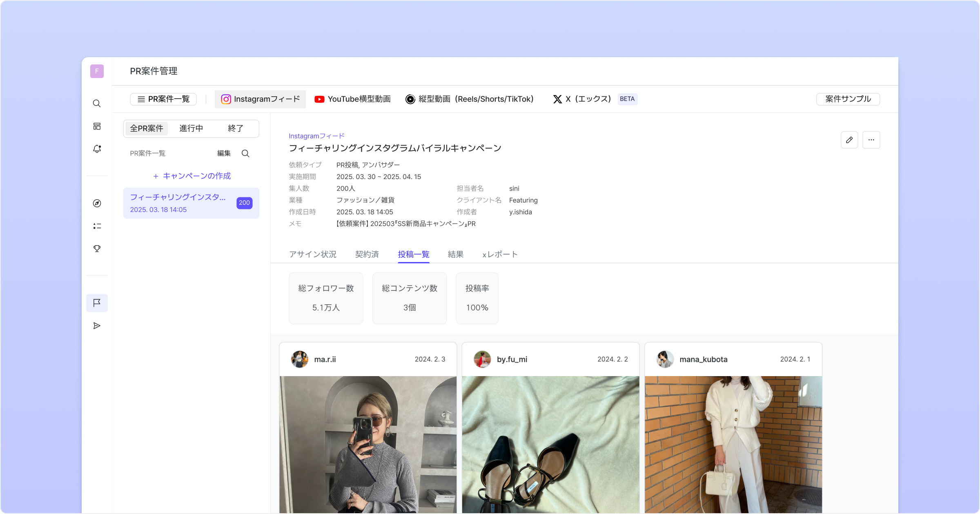This screenshot has width=980, height=514.
Task: Click the paper plane send icon
Action: pos(97,326)
